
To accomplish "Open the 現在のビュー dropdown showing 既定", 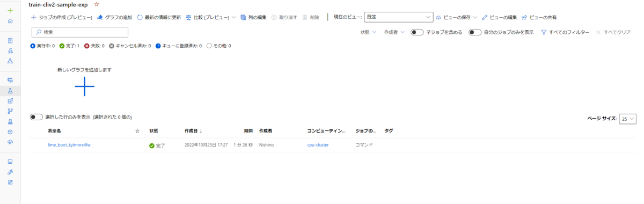I will (398, 17).
